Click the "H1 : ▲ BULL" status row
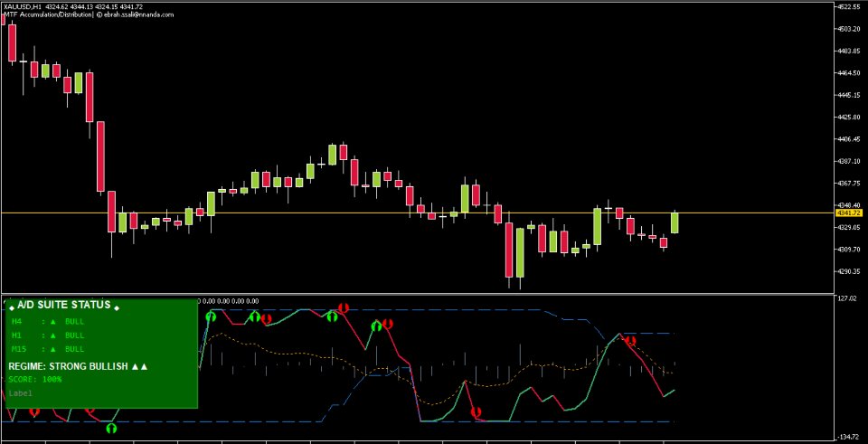The width and height of the screenshot is (868, 444). pyautogui.click(x=48, y=335)
